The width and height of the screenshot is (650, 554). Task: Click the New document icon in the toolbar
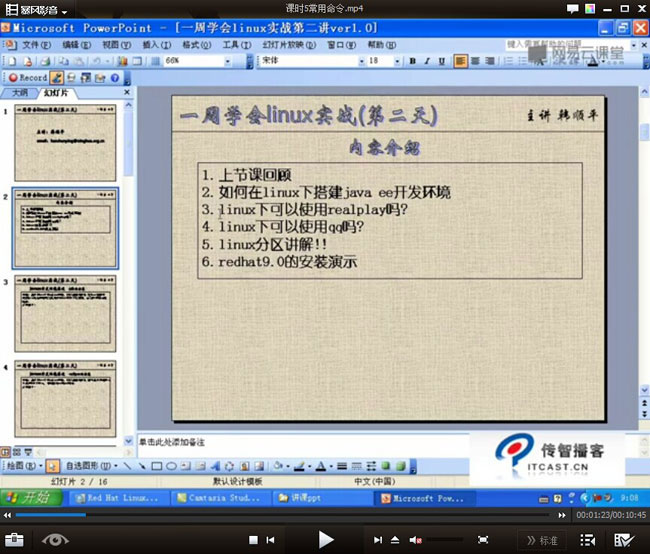(x=12, y=61)
